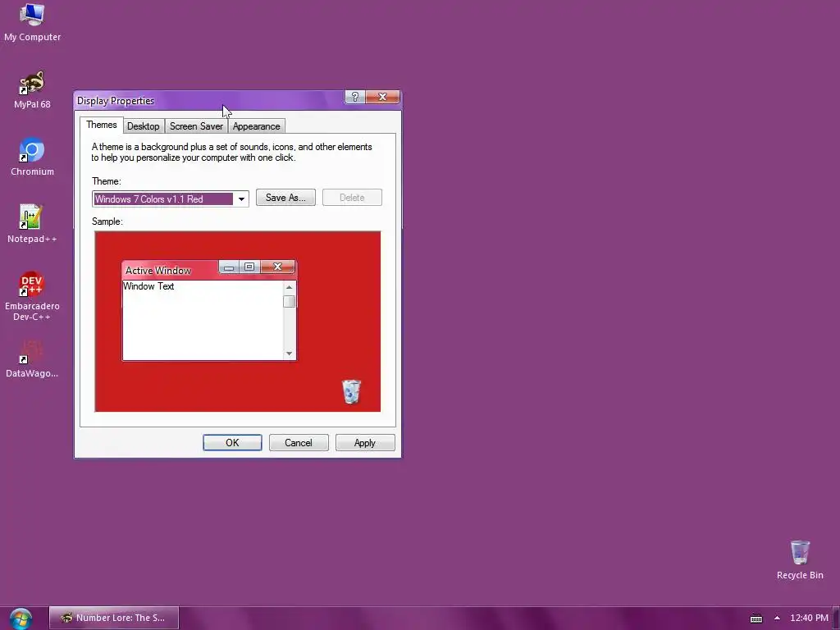
Task: Click the sample window close icon
Action: tap(277, 267)
